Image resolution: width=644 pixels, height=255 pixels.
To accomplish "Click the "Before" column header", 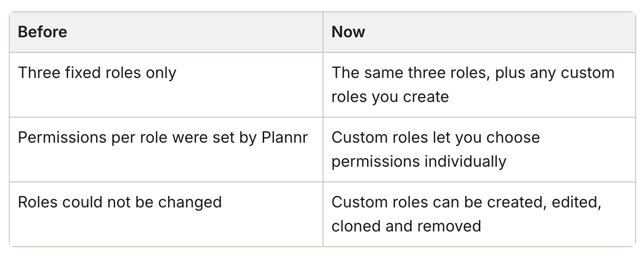I will [43, 32].
